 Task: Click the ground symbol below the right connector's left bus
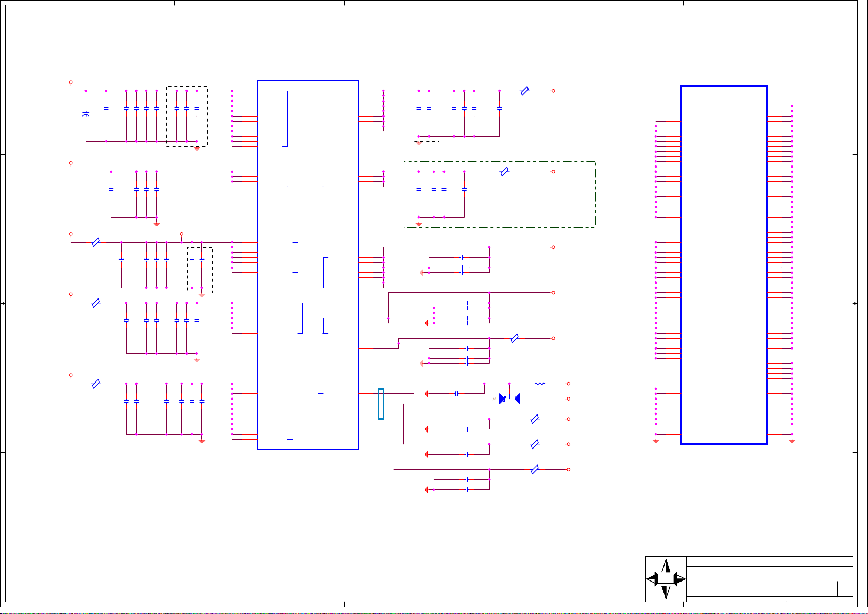click(x=656, y=441)
